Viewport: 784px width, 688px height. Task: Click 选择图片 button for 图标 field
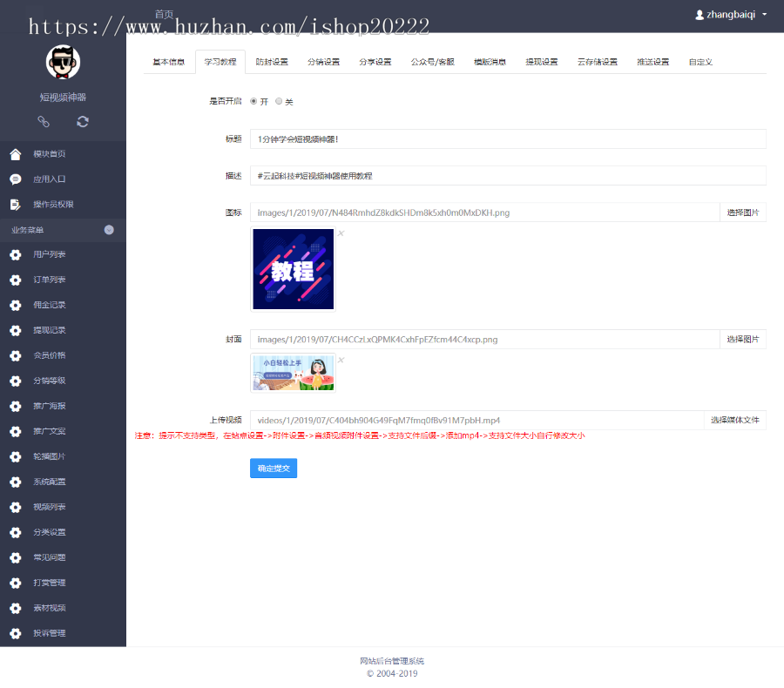click(x=742, y=212)
